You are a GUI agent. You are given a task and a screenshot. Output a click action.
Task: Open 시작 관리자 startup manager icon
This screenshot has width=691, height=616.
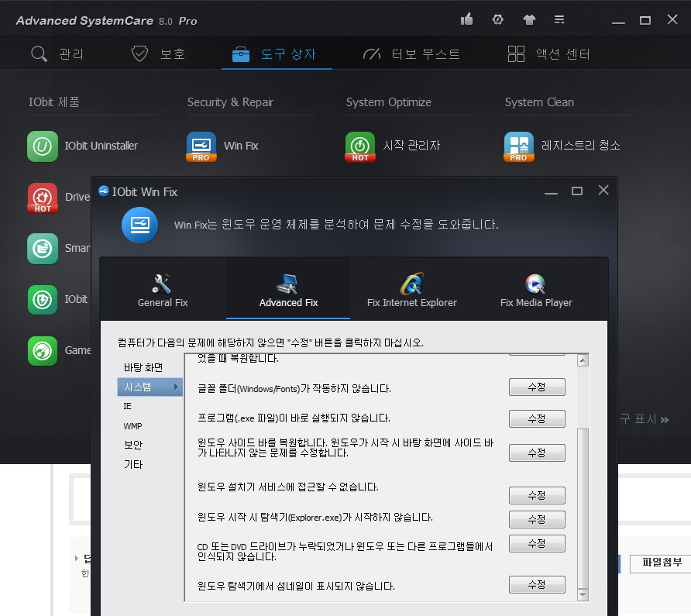[x=360, y=146]
